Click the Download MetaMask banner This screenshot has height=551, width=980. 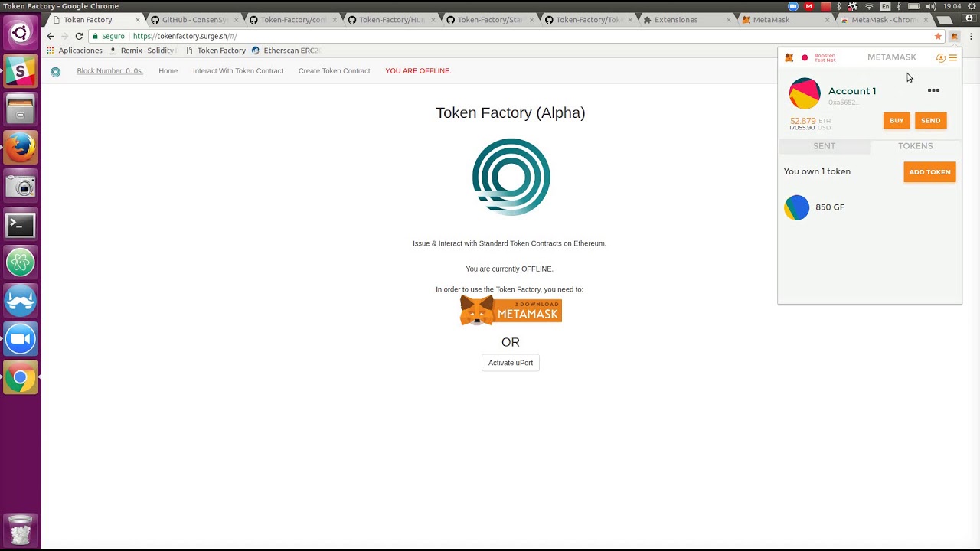point(511,311)
